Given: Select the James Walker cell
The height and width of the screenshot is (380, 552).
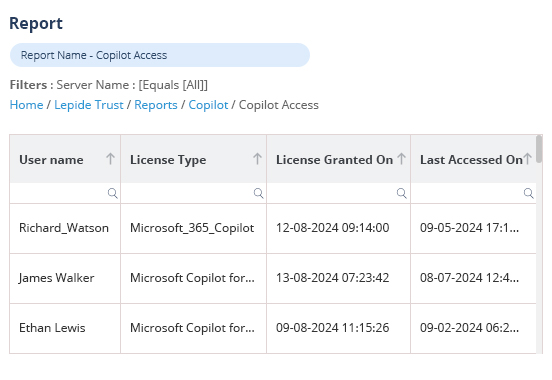Looking at the screenshot, I should tap(65, 278).
